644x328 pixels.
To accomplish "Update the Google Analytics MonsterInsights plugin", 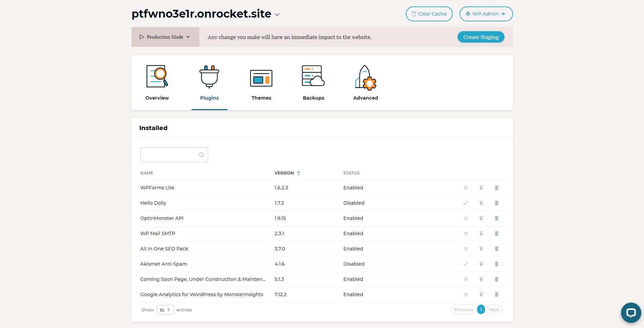I will [481, 294].
